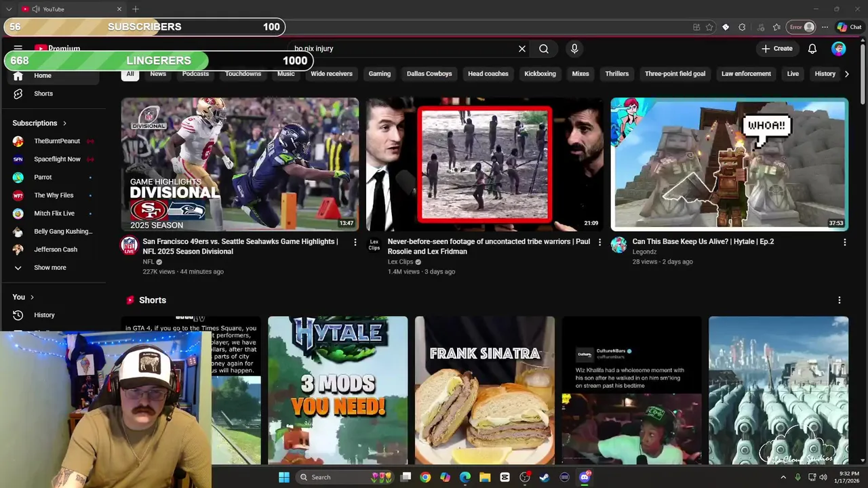Open the uncontacted tribe video thumbnail
Viewport: 868px width, 488px height.
pyautogui.click(x=485, y=165)
